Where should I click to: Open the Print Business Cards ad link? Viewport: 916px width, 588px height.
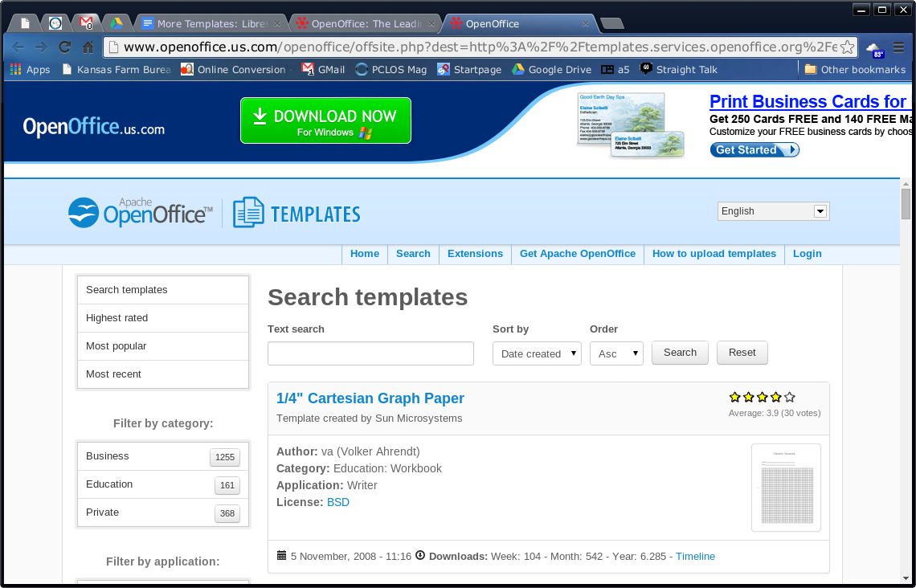tap(810, 101)
